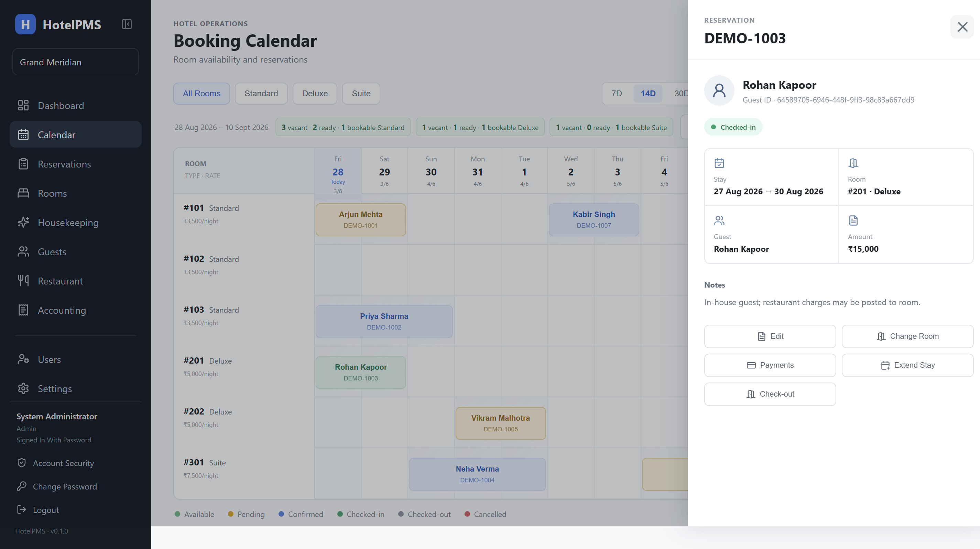Click the Change Room button

908,336
